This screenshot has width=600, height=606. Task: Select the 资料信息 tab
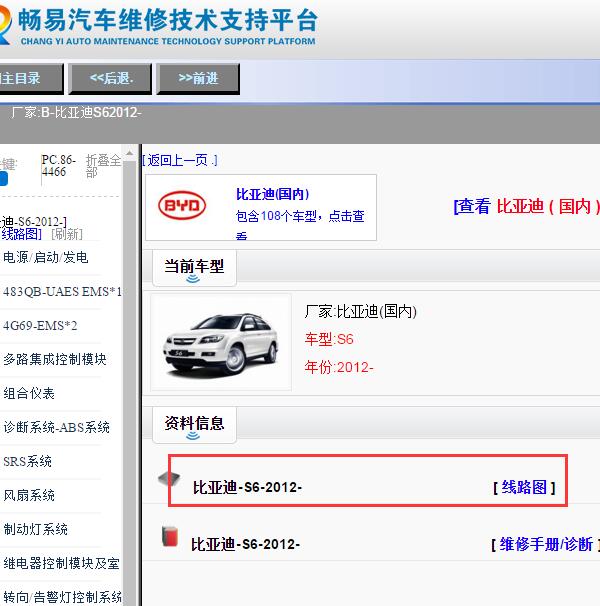point(194,424)
